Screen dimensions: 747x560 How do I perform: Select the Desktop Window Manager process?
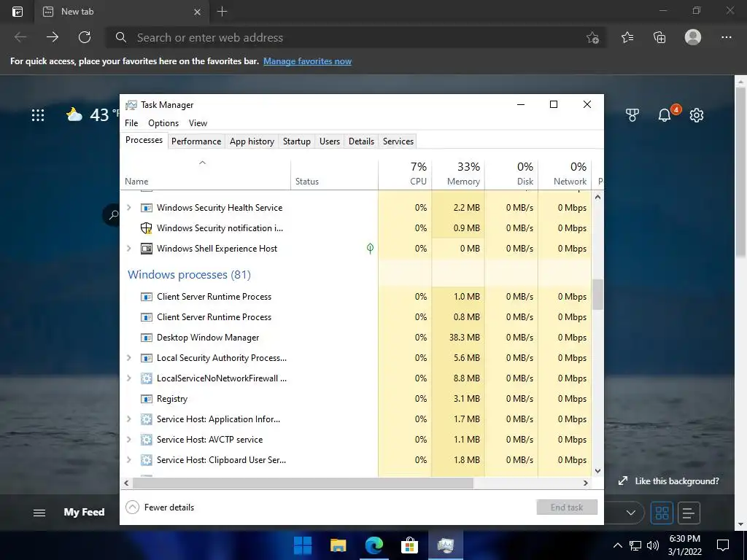pyautogui.click(x=355, y=337)
